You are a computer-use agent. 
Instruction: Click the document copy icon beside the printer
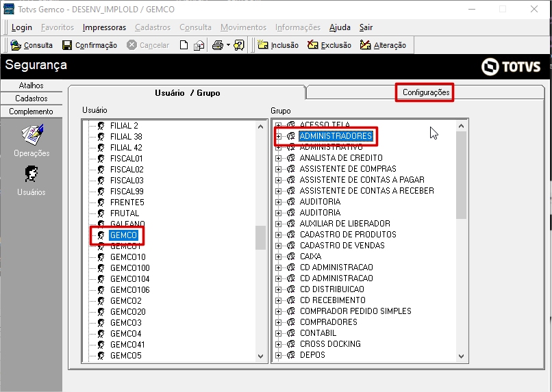(199, 45)
